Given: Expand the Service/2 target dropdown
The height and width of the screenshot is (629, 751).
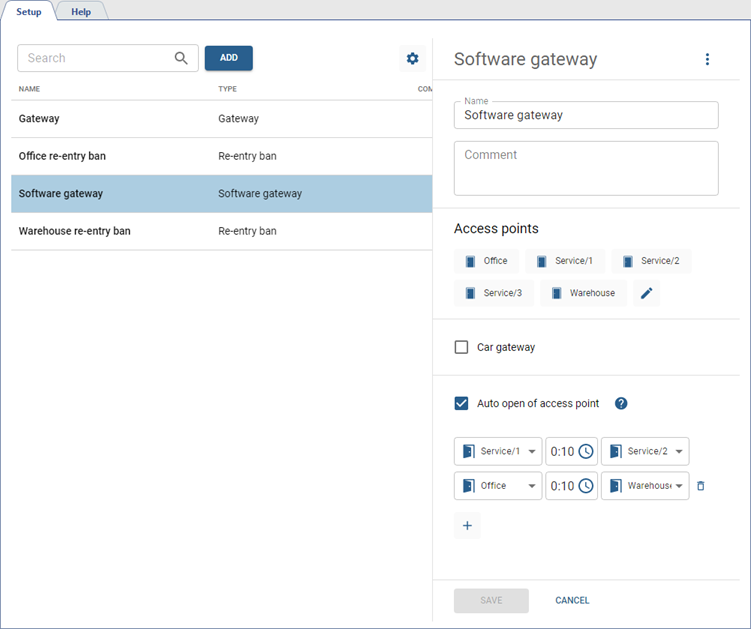Looking at the screenshot, I should tap(678, 452).
